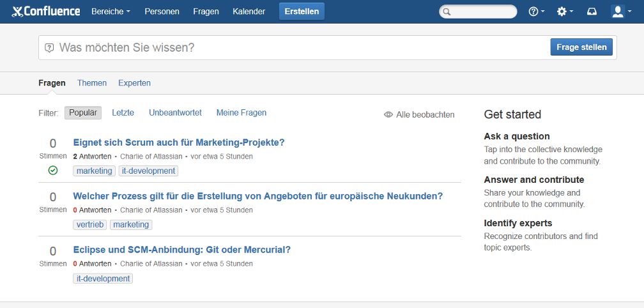Toggle Alle beobachten watch option
644x308 pixels.
(419, 114)
